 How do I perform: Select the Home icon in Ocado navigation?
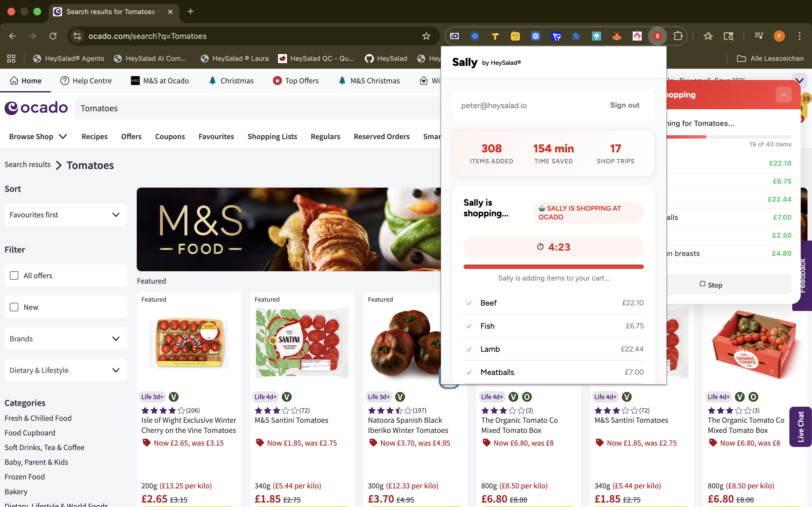click(x=14, y=81)
